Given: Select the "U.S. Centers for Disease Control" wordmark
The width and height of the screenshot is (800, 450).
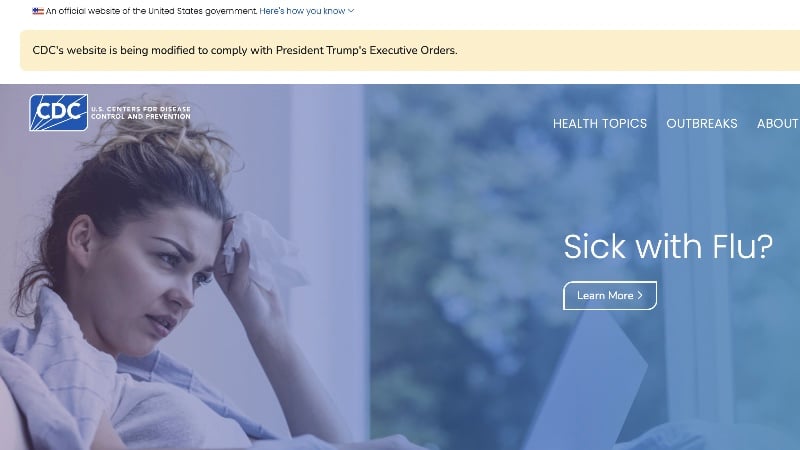Looking at the screenshot, I should coord(141,113).
